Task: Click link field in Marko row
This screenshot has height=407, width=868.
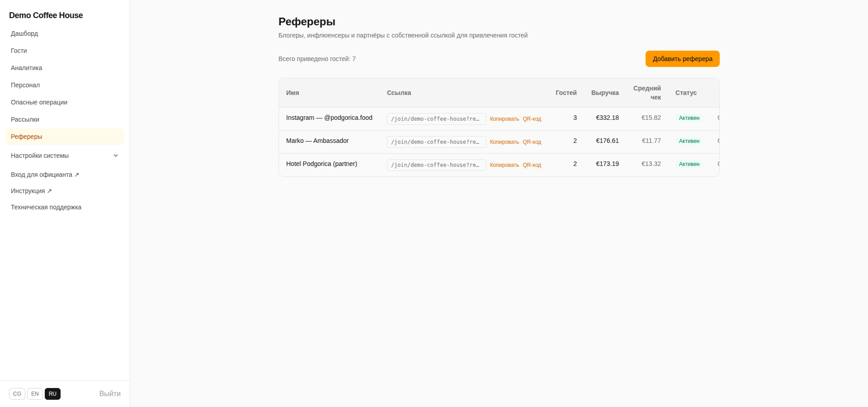Action: point(437,142)
